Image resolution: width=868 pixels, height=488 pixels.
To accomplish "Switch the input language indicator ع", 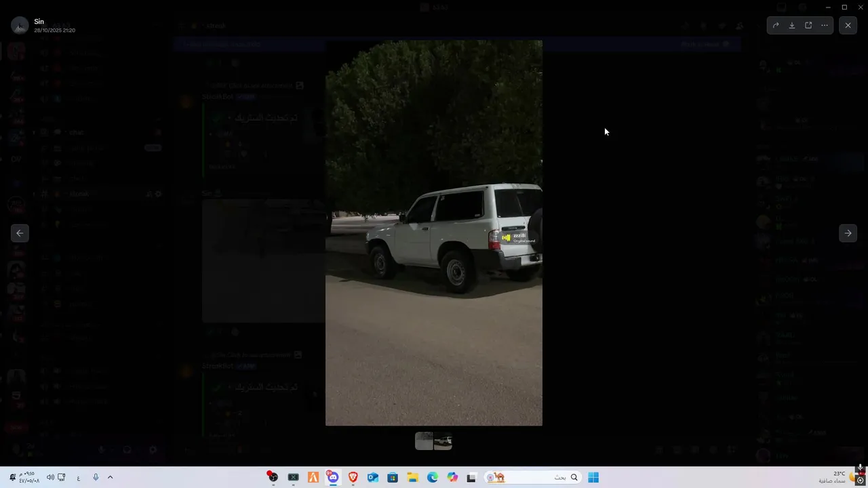I will tap(79, 477).
